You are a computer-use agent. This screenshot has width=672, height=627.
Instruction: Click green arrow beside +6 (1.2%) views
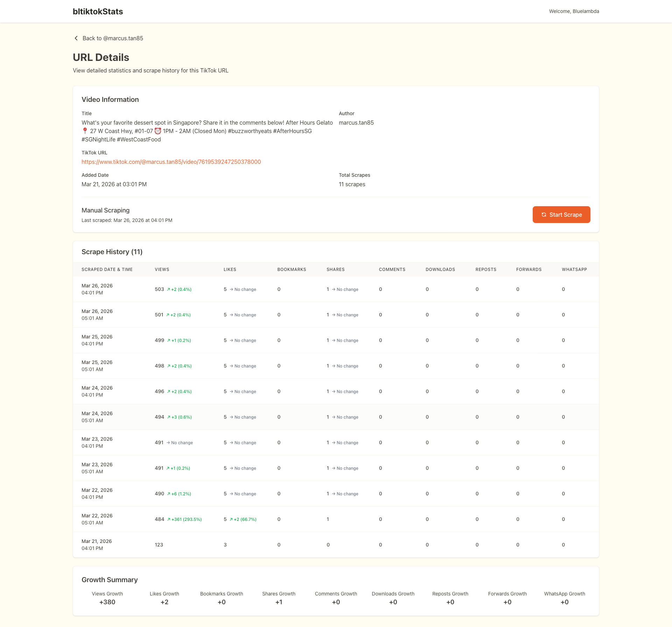click(x=169, y=494)
